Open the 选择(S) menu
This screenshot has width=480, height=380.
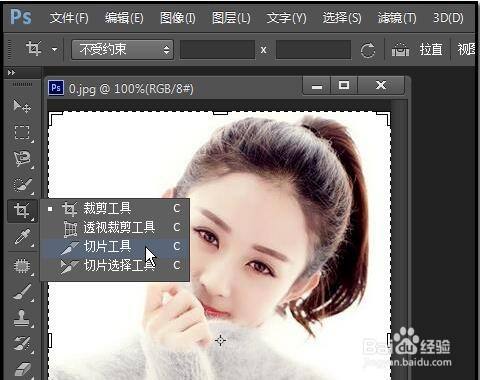[x=342, y=18]
